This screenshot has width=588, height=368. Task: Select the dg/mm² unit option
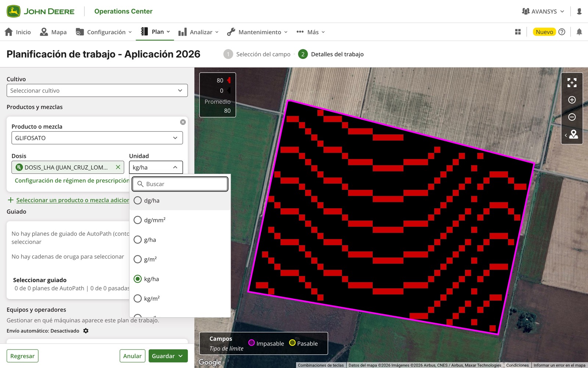click(180, 220)
